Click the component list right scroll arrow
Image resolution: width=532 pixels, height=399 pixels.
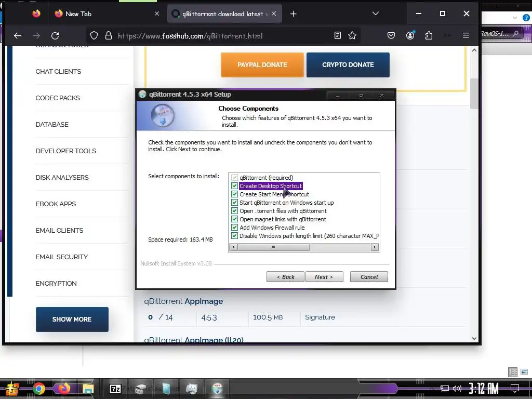pyautogui.click(x=375, y=247)
